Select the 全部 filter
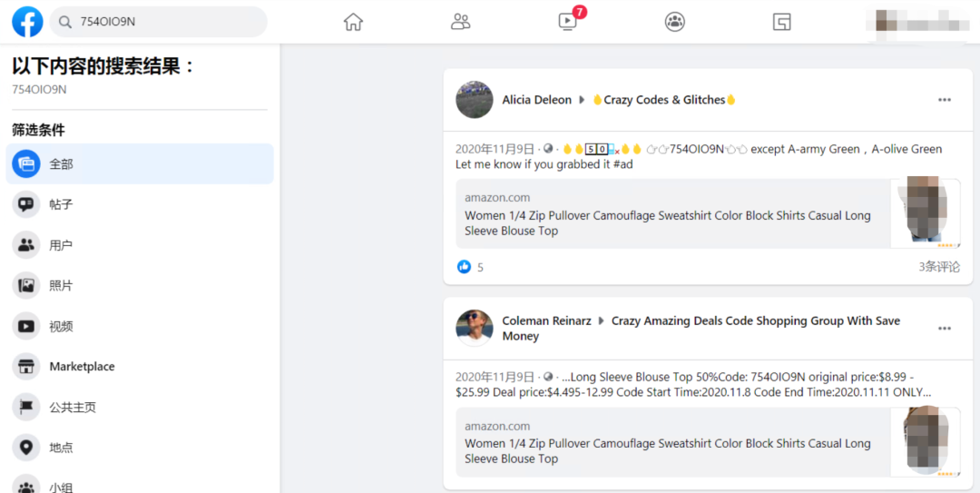The height and width of the screenshot is (493, 980). (x=140, y=164)
